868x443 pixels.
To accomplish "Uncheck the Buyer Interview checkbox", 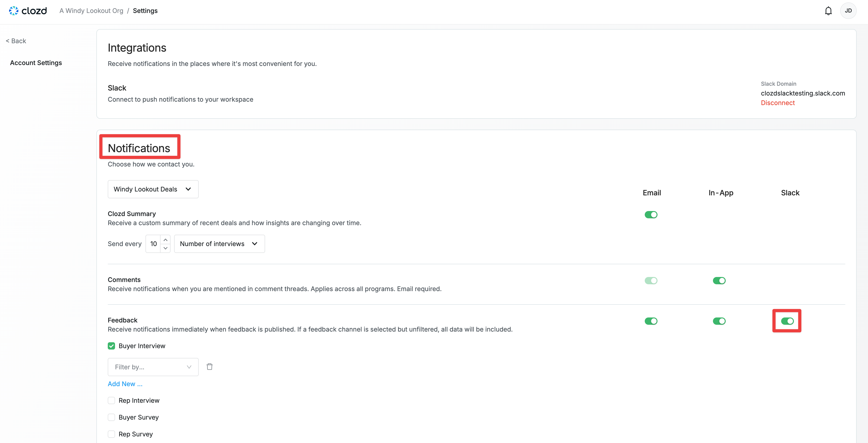I will click(112, 346).
